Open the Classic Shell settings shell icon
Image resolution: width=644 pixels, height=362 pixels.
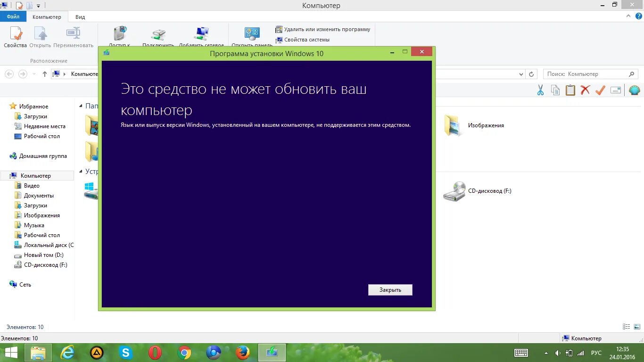[x=634, y=90]
